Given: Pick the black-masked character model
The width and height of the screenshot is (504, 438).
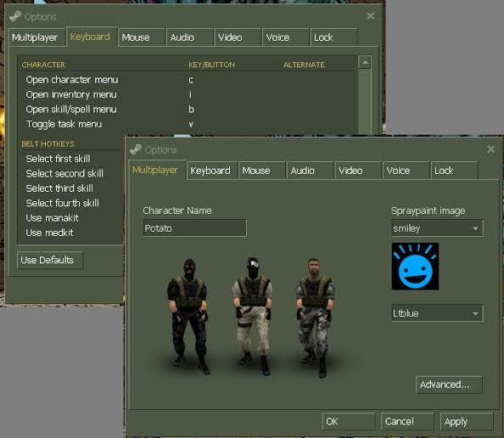Looking at the screenshot, I should [189, 317].
